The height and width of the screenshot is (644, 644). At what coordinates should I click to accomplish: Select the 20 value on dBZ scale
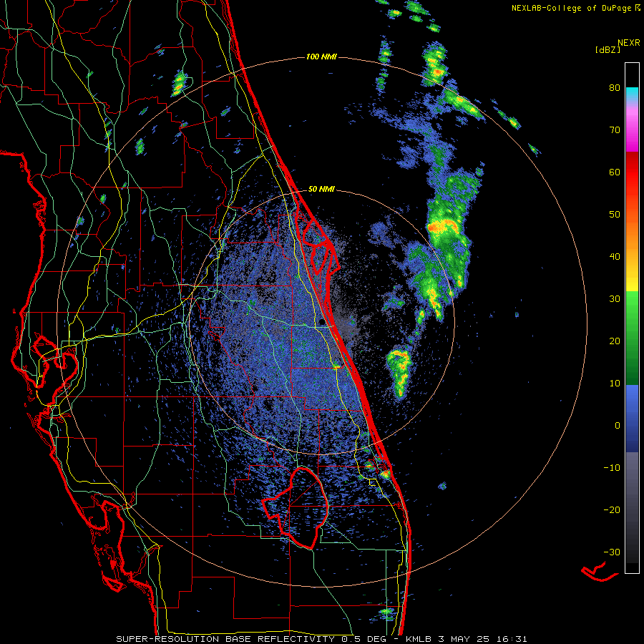615,341
